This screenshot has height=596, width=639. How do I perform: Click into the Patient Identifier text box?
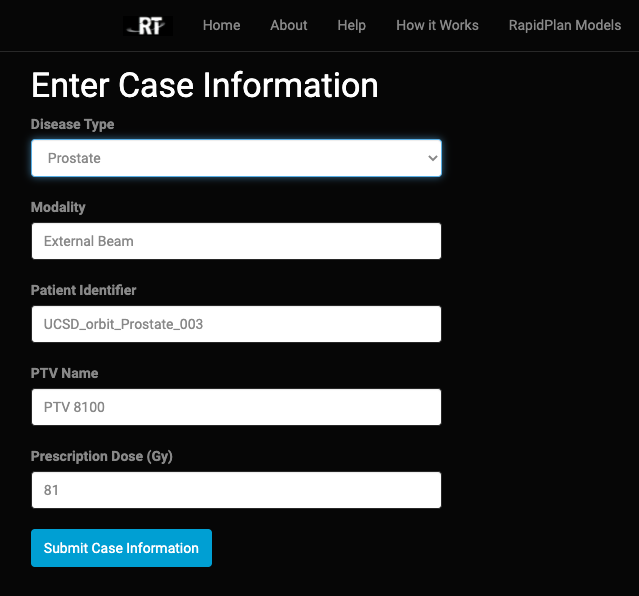pos(236,324)
